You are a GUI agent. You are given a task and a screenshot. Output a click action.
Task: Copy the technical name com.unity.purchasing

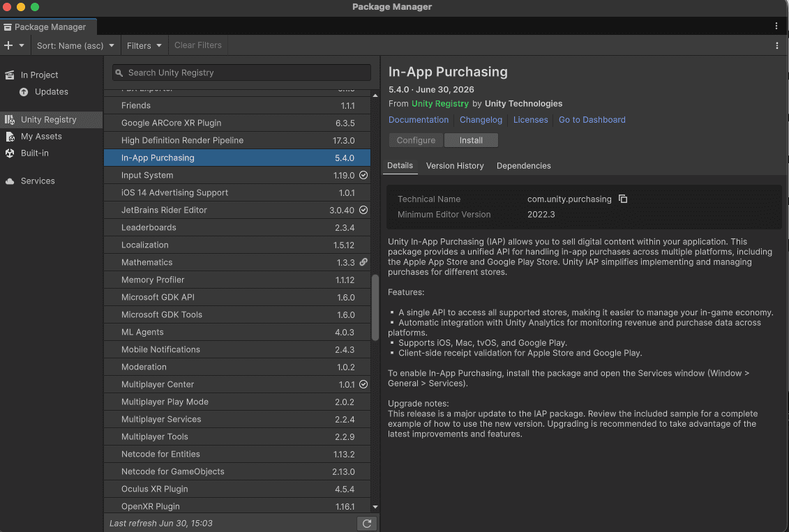click(x=623, y=199)
